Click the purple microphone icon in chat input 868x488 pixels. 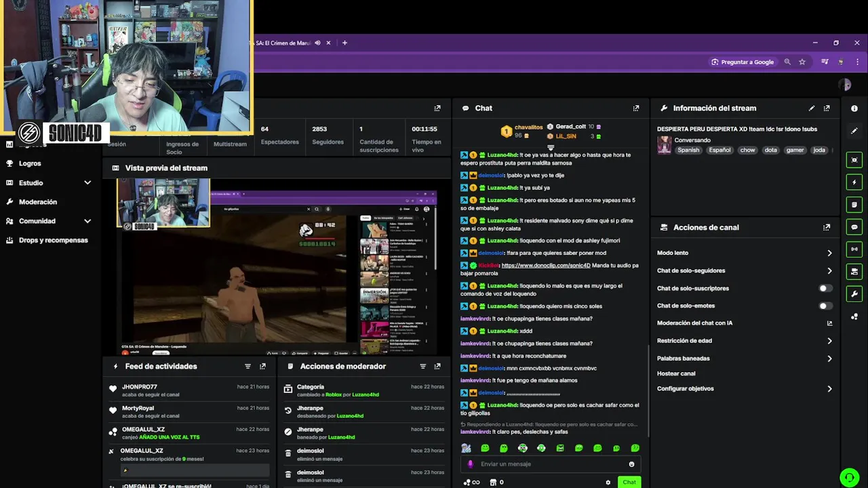[x=471, y=464]
